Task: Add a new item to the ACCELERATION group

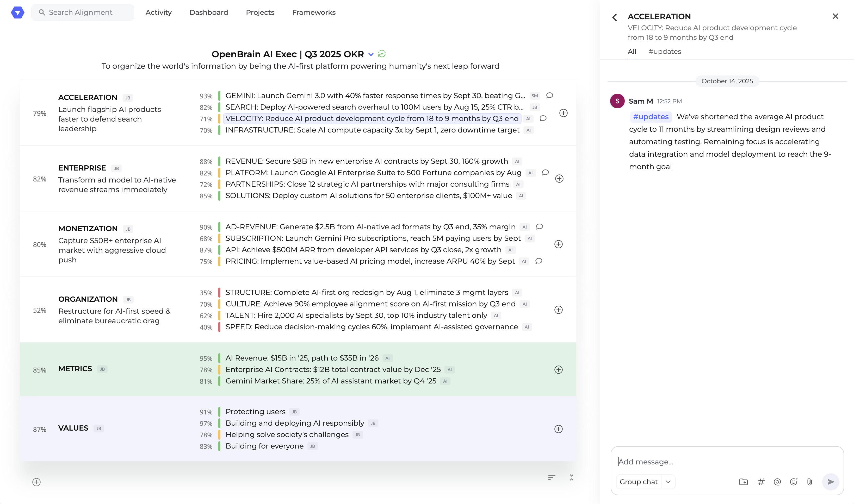Action: point(564,114)
